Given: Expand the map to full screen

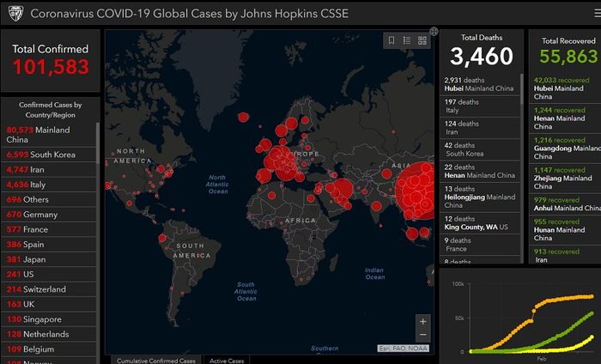Looking at the screenshot, I should [x=434, y=32].
